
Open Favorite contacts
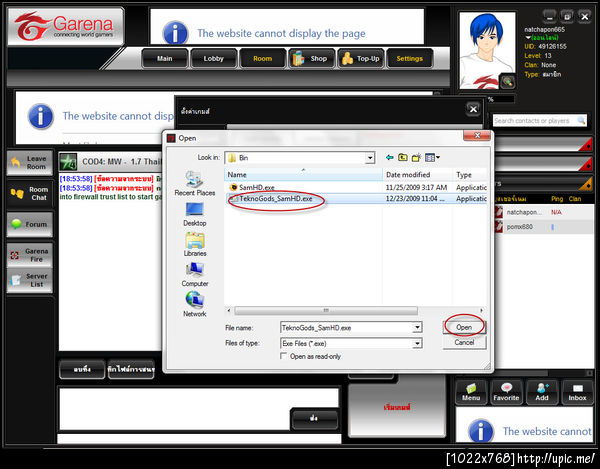coord(506,392)
